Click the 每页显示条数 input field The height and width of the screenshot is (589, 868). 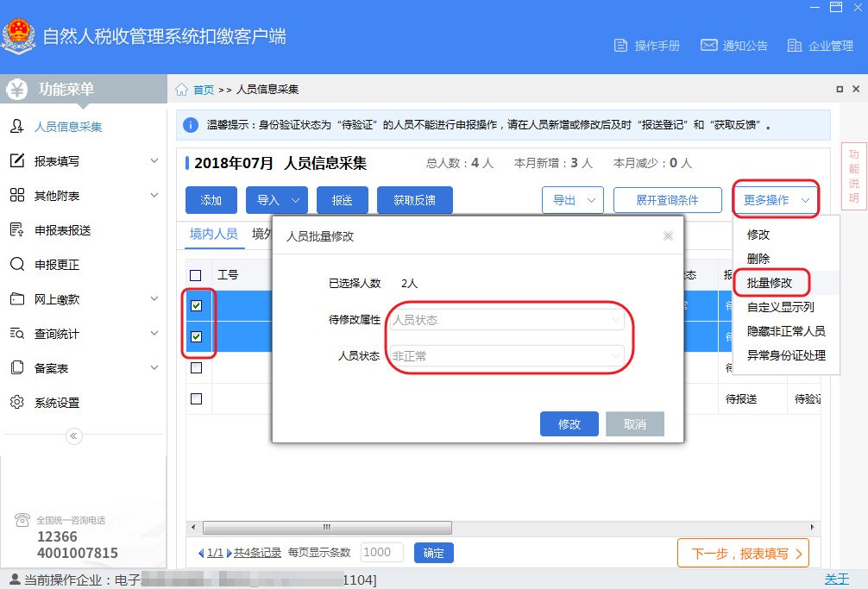(x=382, y=553)
